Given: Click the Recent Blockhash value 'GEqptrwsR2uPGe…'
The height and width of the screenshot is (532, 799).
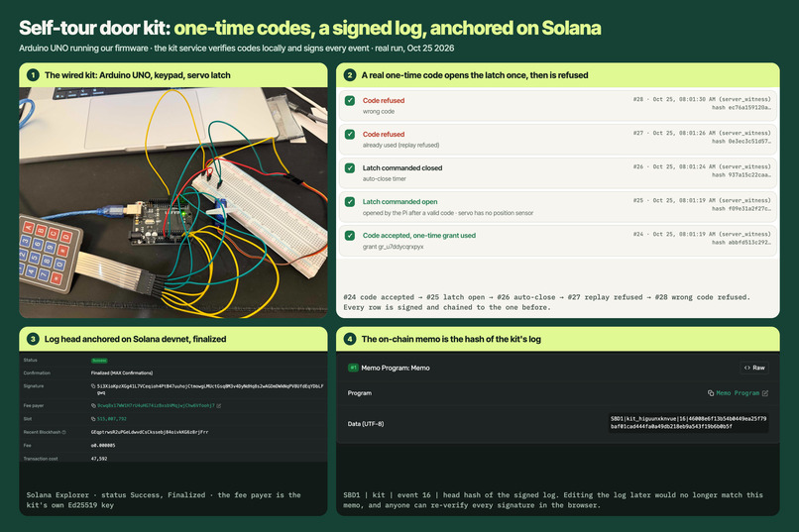Looking at the screenshot, I should click(x=150, y=432).
